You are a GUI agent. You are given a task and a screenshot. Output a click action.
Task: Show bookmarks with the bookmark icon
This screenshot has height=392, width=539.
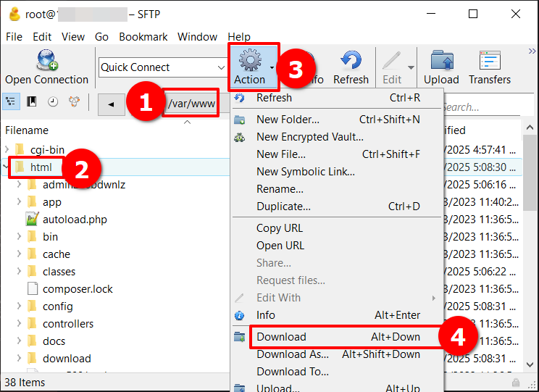(32, 101)
